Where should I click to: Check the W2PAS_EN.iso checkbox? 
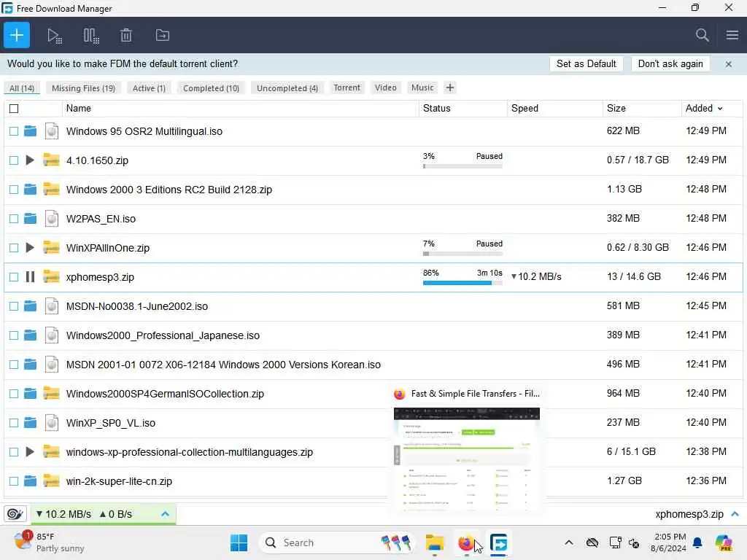(14, 219)
